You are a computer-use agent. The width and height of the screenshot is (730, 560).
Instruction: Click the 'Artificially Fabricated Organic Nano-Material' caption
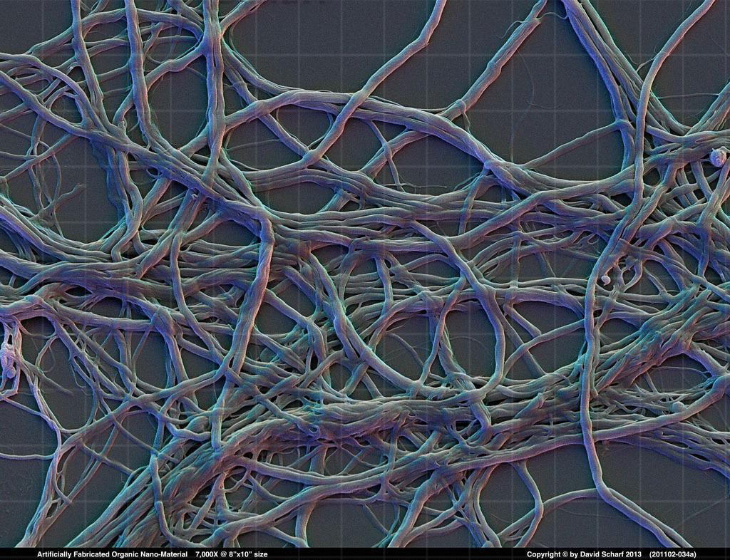coord(112,554)
